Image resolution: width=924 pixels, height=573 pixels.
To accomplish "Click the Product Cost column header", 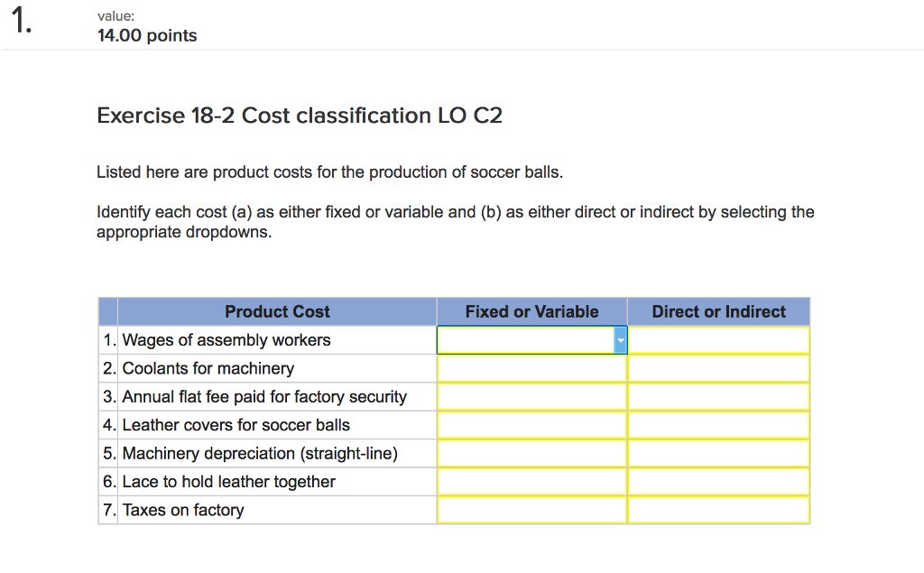I will (x=277, y=311).
